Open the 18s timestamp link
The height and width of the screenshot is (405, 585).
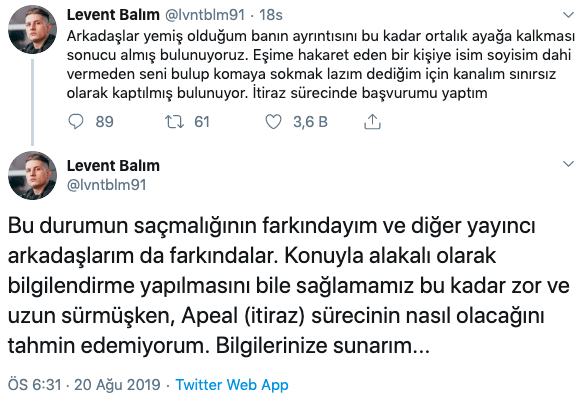(271, 15)
